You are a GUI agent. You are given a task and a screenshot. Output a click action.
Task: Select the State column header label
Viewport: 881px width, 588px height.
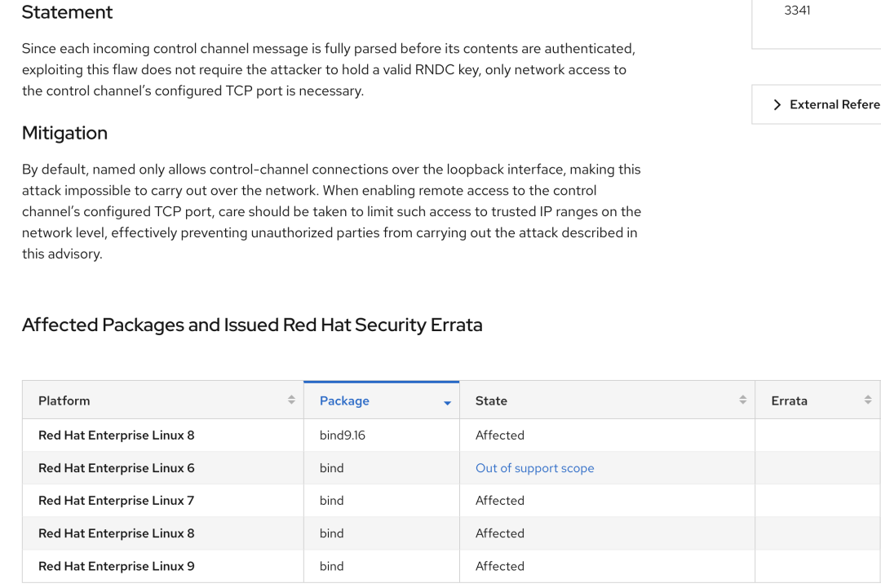491,401
